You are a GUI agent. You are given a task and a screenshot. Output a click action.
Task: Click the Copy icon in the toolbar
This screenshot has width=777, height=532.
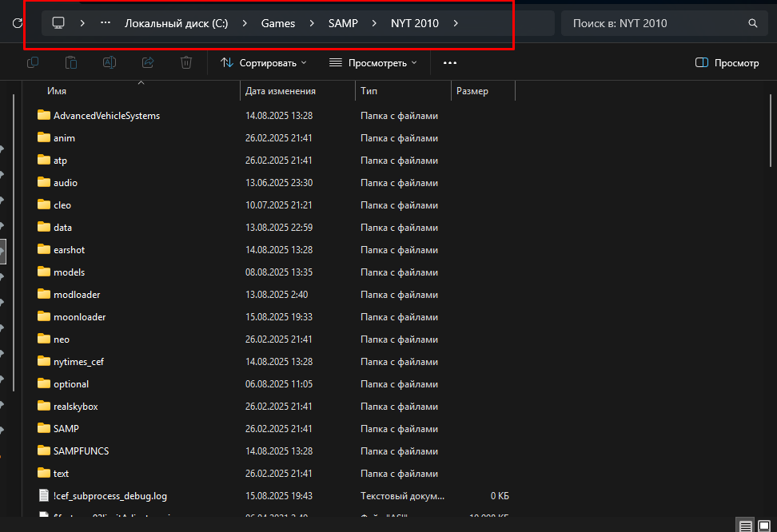[33, 62]
